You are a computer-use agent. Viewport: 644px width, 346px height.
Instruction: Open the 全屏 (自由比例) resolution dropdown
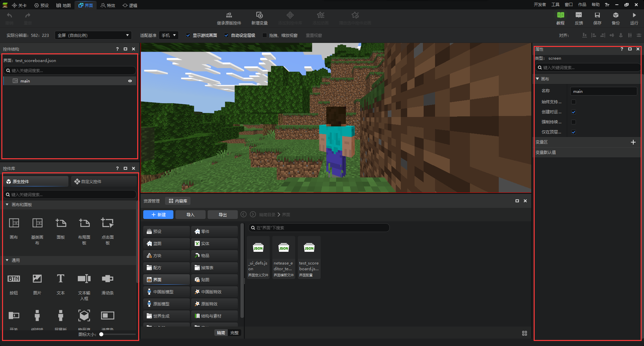(93, 35)
